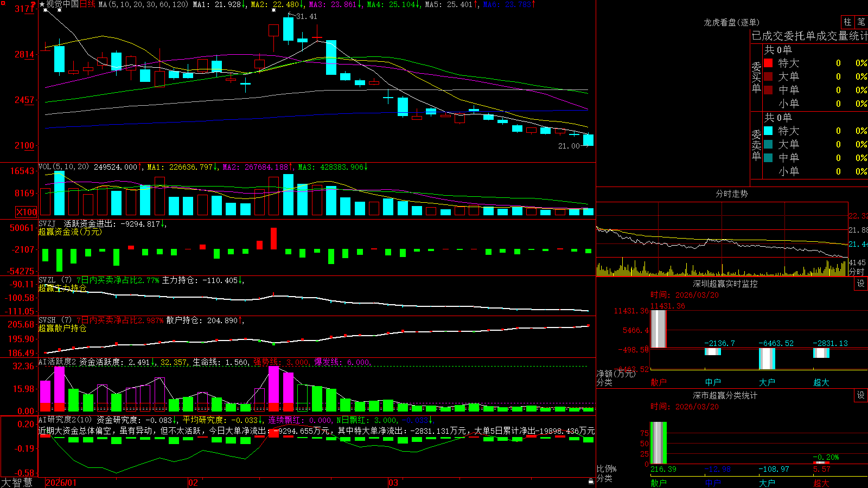Screen dimensions: 868x488
Task: Click the SVZJ indicator label
Action: 47,223
